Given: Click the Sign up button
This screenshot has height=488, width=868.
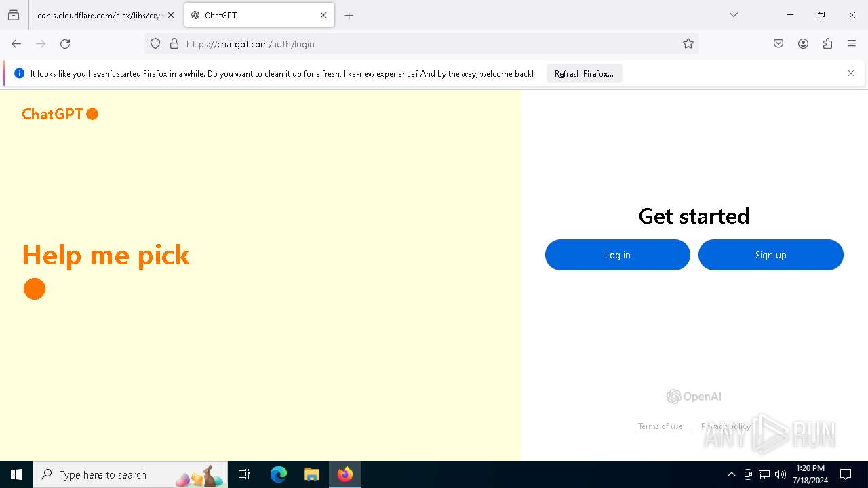Looking at the screenshot, I should point(771,255).
